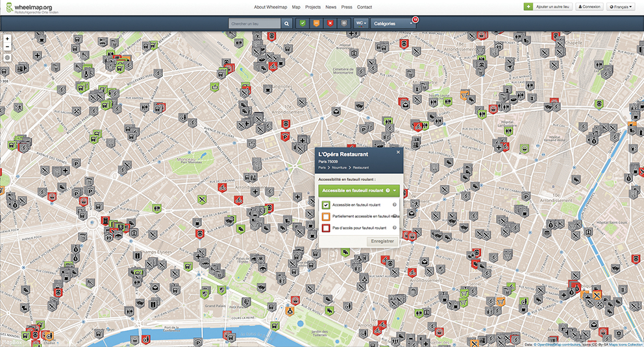Click the red parking P marker near 17e Arrondissement
This screenshot has height=347, width=644.
[x=284, y=136]
